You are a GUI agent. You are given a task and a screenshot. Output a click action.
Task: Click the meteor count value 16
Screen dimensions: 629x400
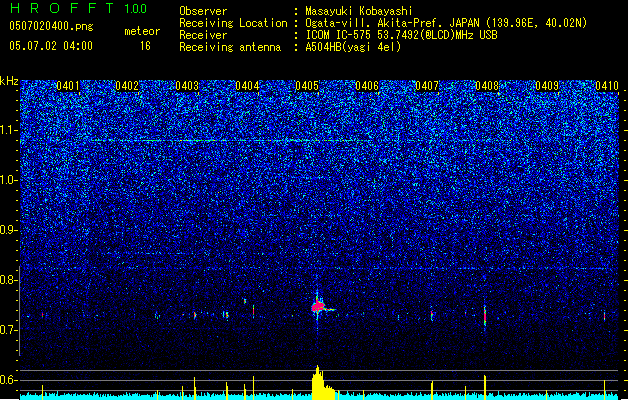[x=145, y=46]
